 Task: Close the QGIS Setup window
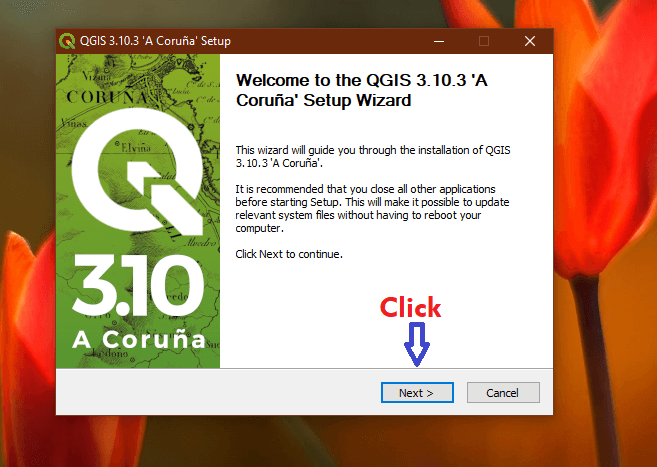(x=530, y=41)
